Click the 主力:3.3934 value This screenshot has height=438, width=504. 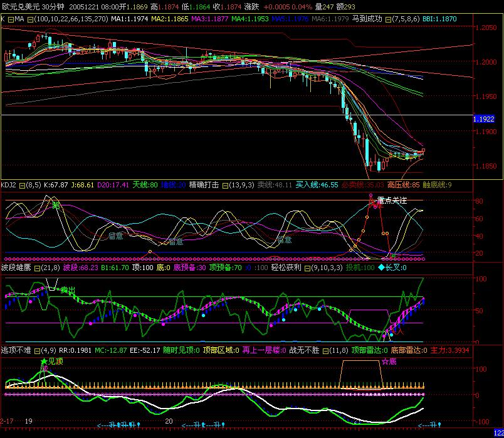pyautogui.click(x=449, y=350)
